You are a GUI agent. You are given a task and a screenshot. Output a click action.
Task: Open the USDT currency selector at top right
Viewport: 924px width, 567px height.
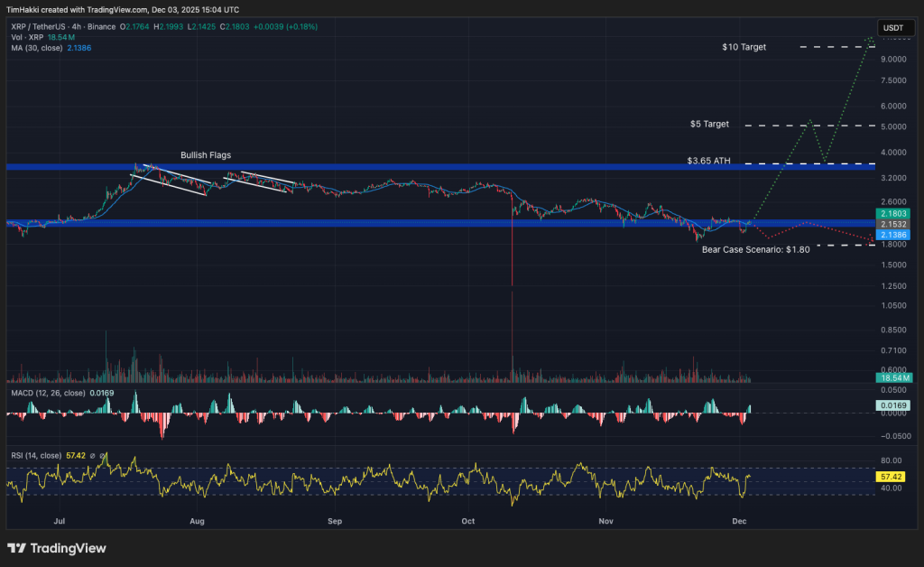point(894,28)
